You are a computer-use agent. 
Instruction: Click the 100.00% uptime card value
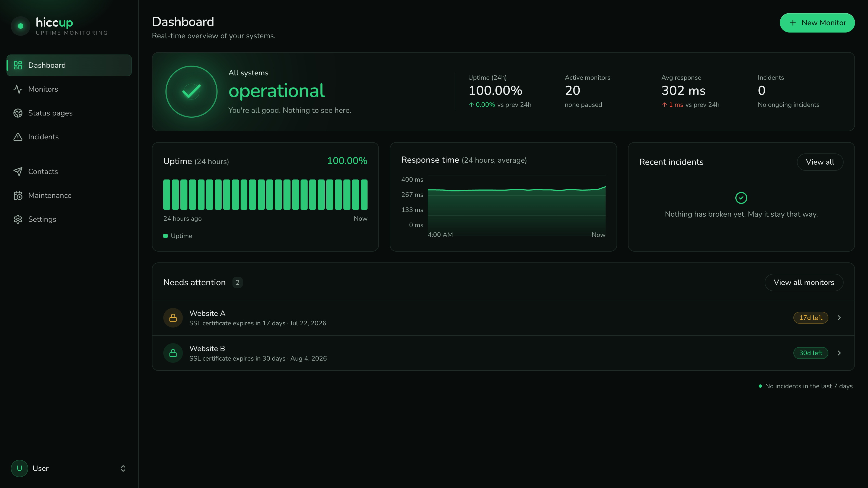[x=347, y=161]
